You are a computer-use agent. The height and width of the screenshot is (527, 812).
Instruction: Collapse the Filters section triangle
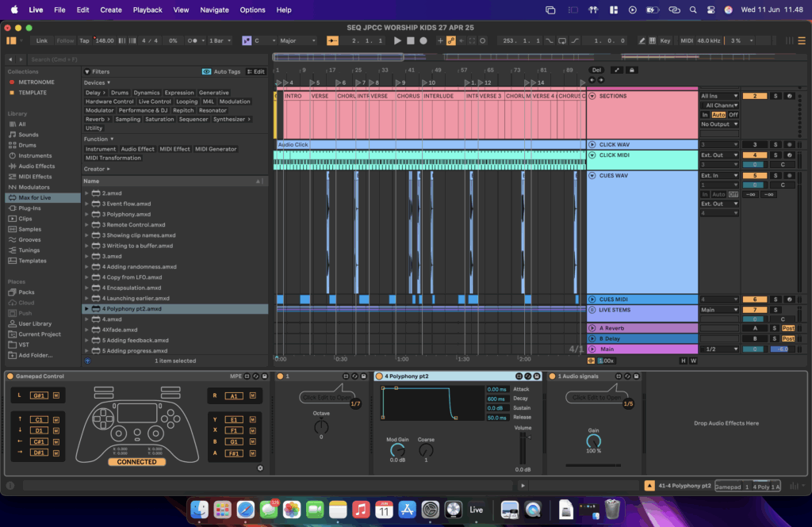coord(87,71)
